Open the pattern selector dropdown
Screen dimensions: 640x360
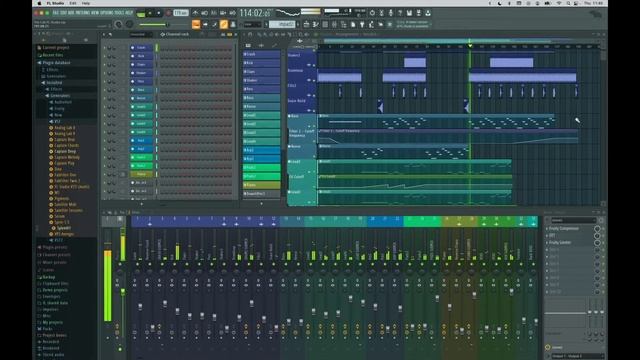tap(282, 24)
